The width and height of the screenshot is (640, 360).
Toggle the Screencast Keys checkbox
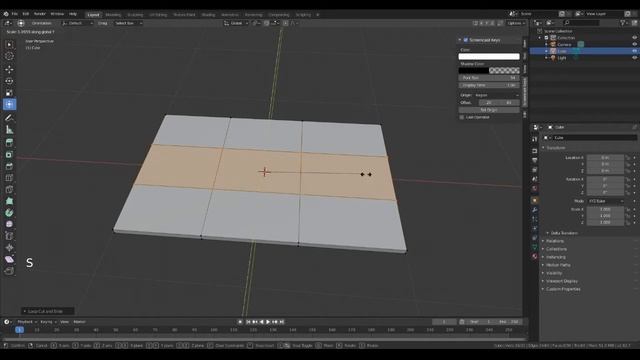click(466, 40)
